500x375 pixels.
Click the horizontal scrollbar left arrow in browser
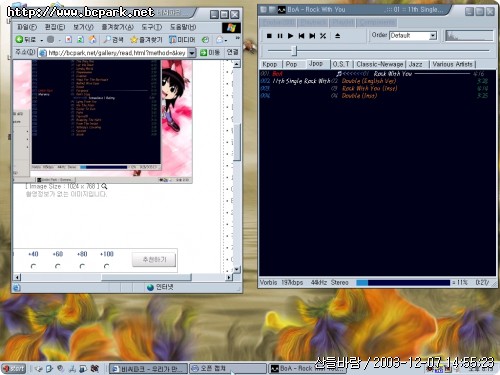pos(17,277)
